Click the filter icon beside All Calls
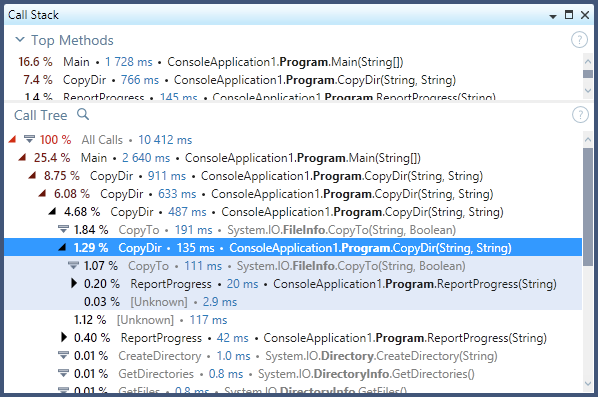The height and width of the screenshot is (397, 598). click(29, 139)
